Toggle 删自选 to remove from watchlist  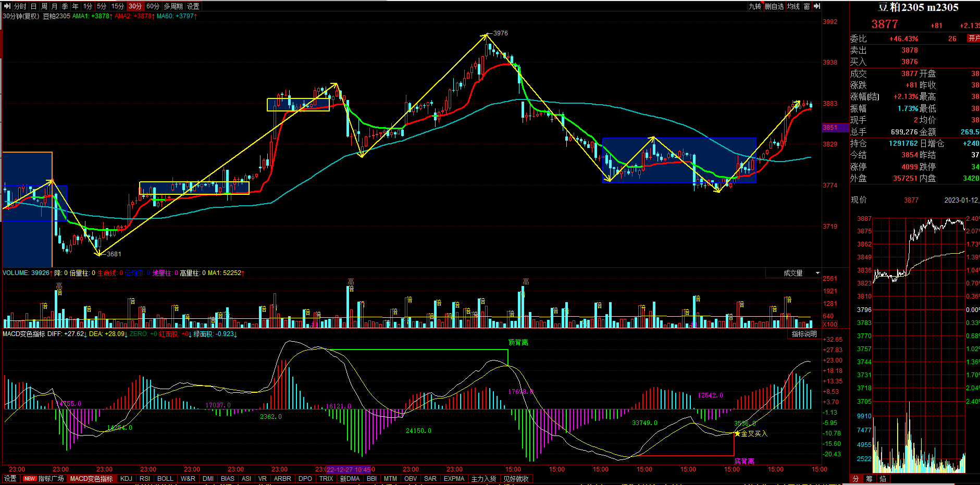774,6
